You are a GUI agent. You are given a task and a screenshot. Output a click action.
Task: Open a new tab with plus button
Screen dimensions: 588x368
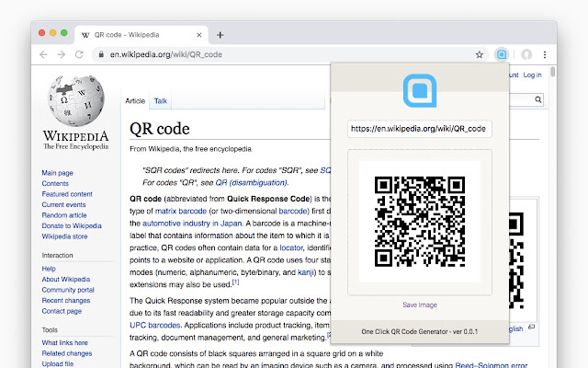click(220, 35)
